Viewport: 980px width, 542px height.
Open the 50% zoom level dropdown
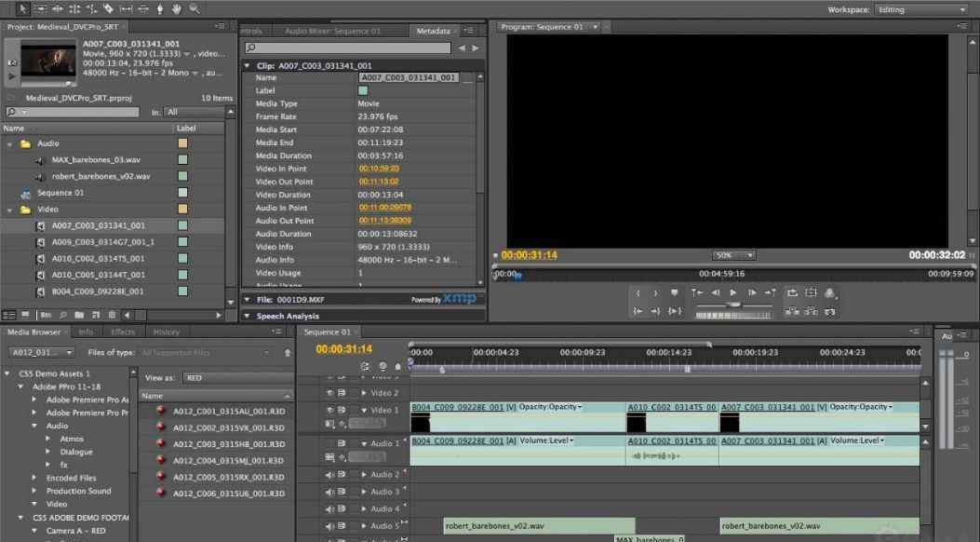coord(733,255)
